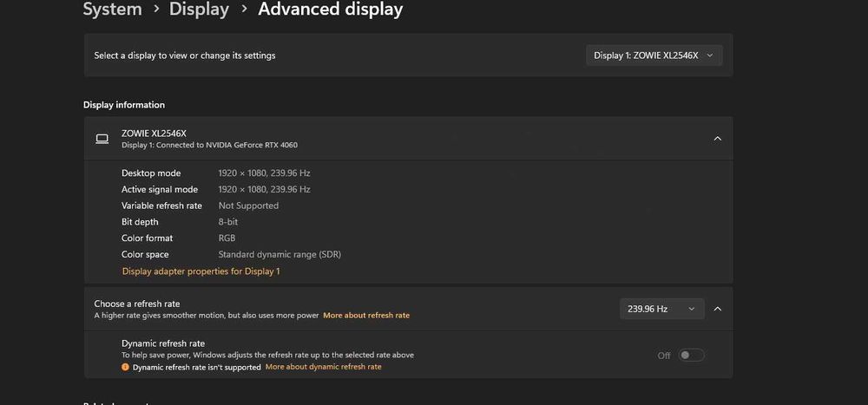The width and height of the screenshot is (868, 405).
Task: Click the Display information heading
Action: pyautogui.click(x=124, y=105)
